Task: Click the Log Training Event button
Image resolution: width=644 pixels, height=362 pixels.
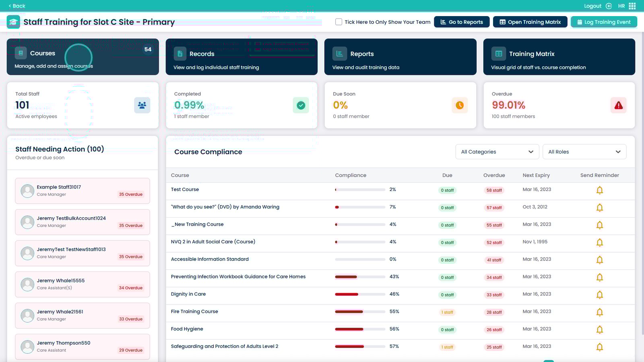Action: coord(604,22)
